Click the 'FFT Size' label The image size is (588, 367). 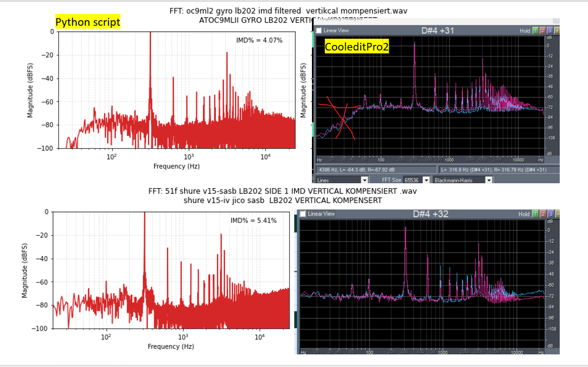391,180
